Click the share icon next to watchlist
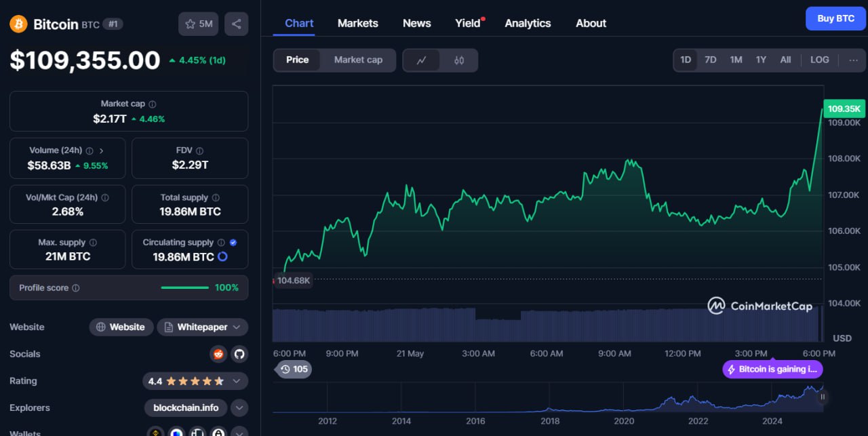 pyautogui.click(x=236, y=24)
